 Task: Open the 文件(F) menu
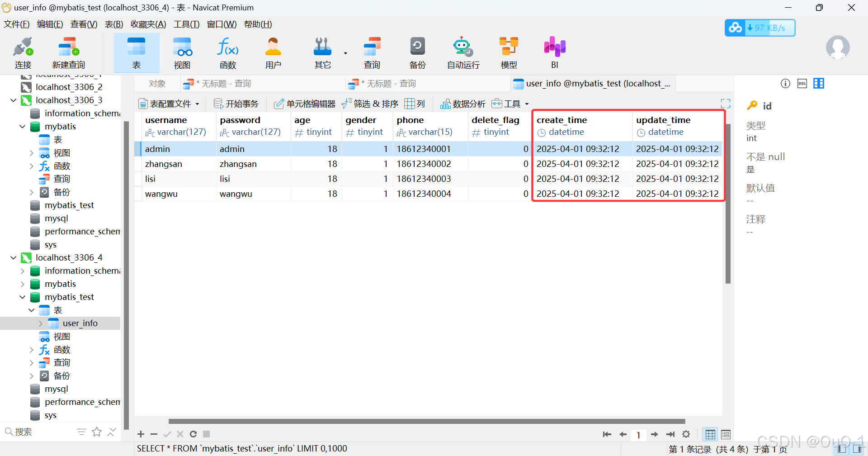click(x=17, y=24)
